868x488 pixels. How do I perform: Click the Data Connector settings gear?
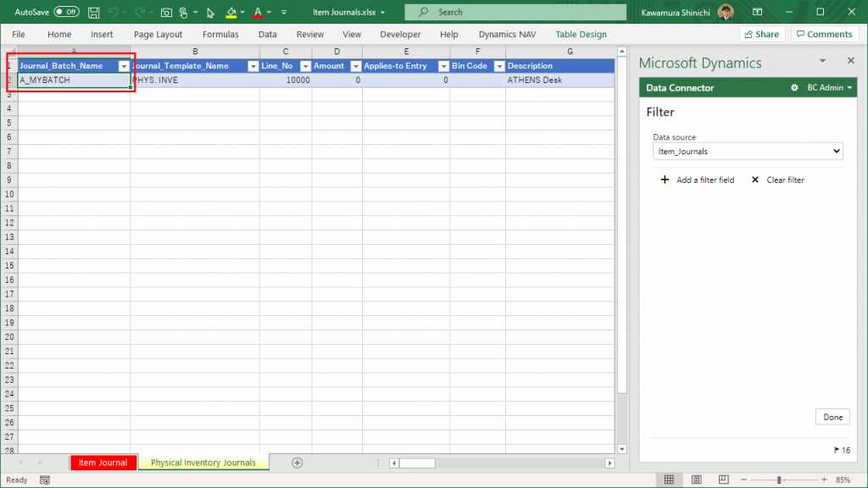(794, 88)
